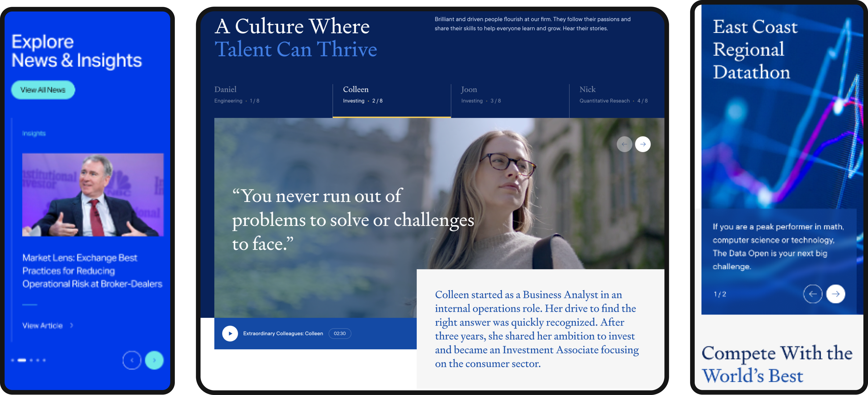The height and width of the screenshot is (395, 868).
Task: Click the left arrow on Datathon card
Action: (x=813, y=294)
